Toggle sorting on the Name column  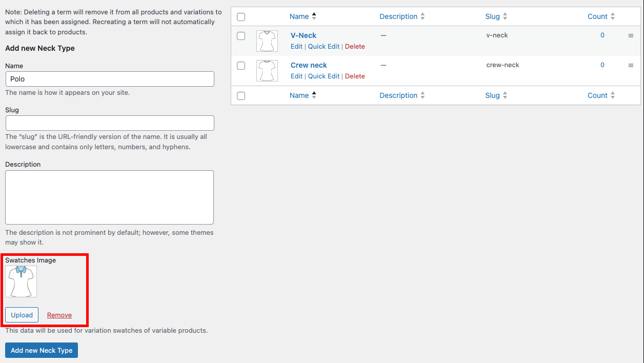coord(299,16)
